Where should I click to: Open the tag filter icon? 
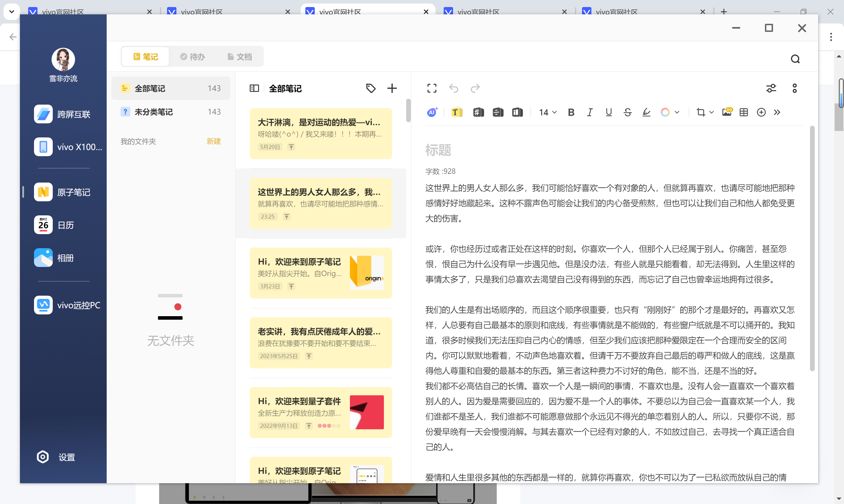click(x=371, y=88)
